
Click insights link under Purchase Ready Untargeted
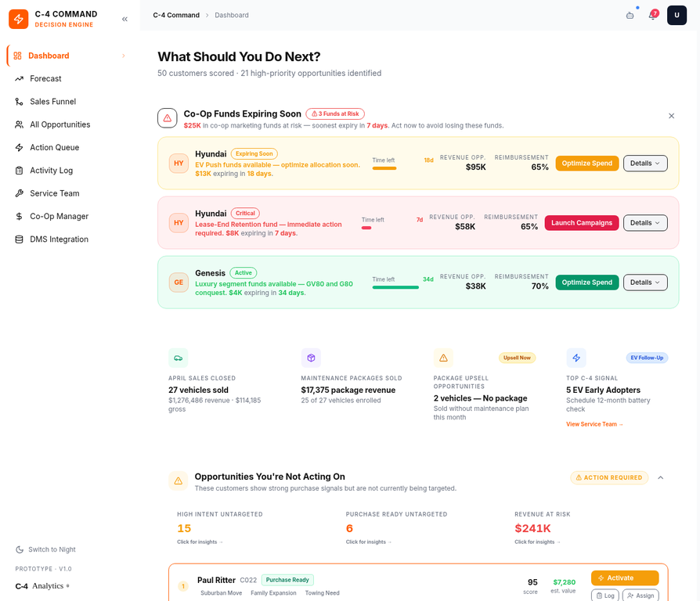pos(368,542)
